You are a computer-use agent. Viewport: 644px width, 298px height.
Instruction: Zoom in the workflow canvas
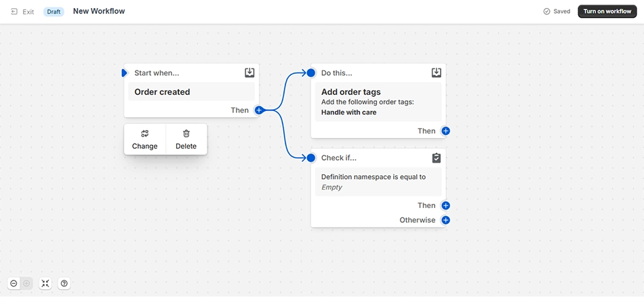click(x=26, y=283)
